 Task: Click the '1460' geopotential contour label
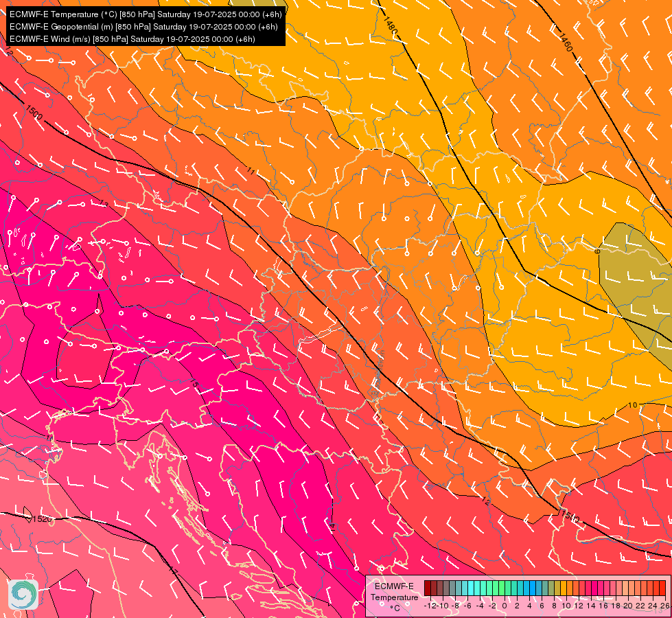566,42
